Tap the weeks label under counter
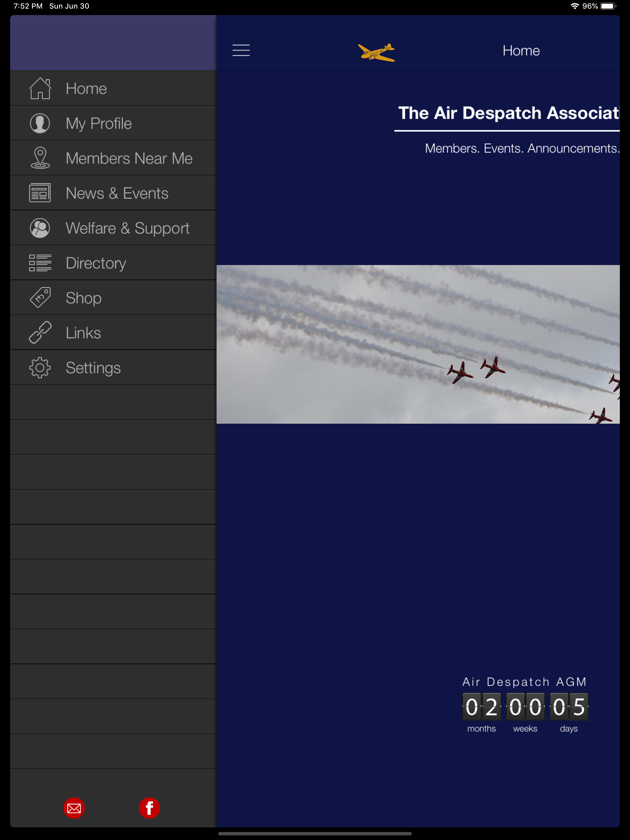Image resolution: width=630 pixels, height=840 pixels. [525, 728]
